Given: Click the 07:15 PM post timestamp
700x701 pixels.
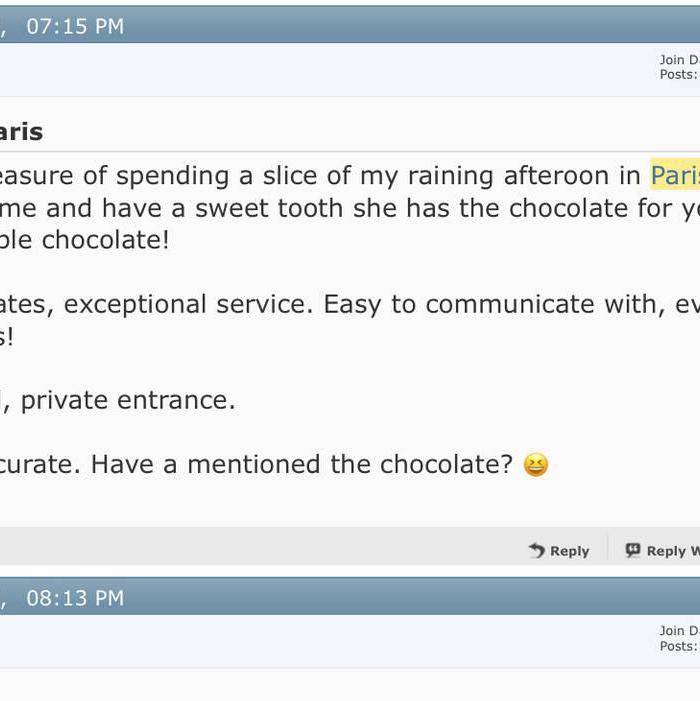Looking at the screenshot, I should coord(75,26).
